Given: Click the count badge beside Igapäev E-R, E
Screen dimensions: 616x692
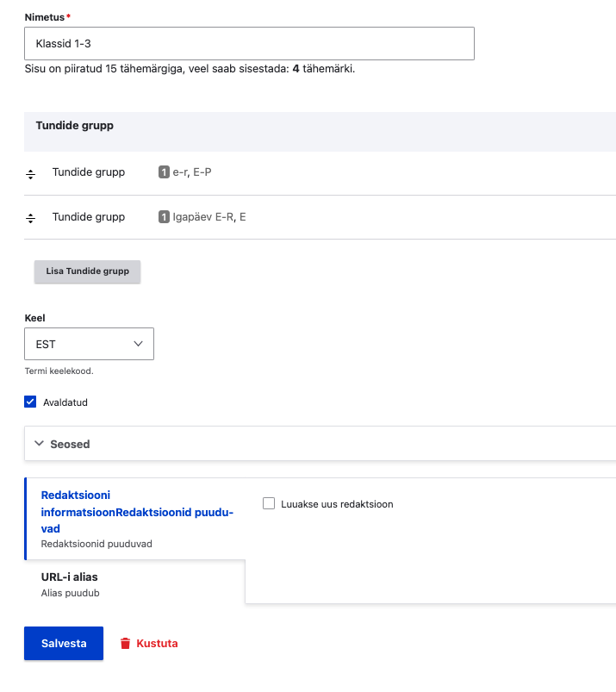Looking at the screenshot, I should point(164,217).
